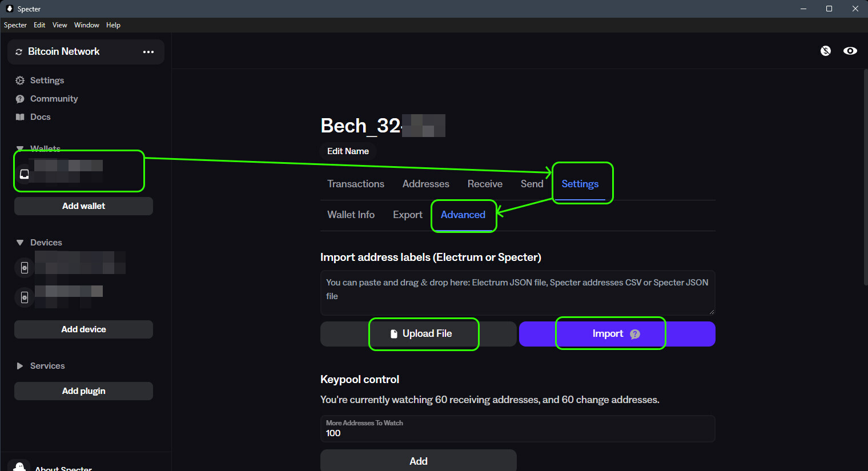Minimize the Specter window
The height and width of the screenshot is (471, 868).
click(803, 9)
